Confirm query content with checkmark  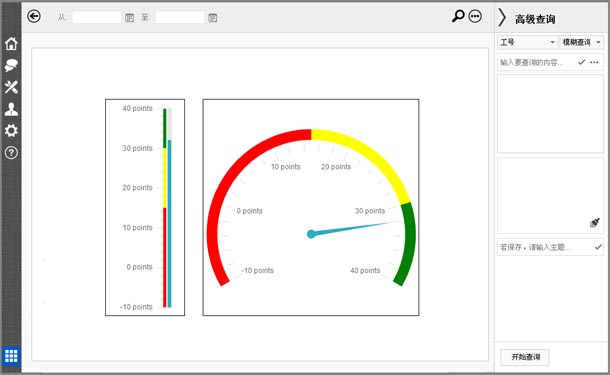point(582,62)
